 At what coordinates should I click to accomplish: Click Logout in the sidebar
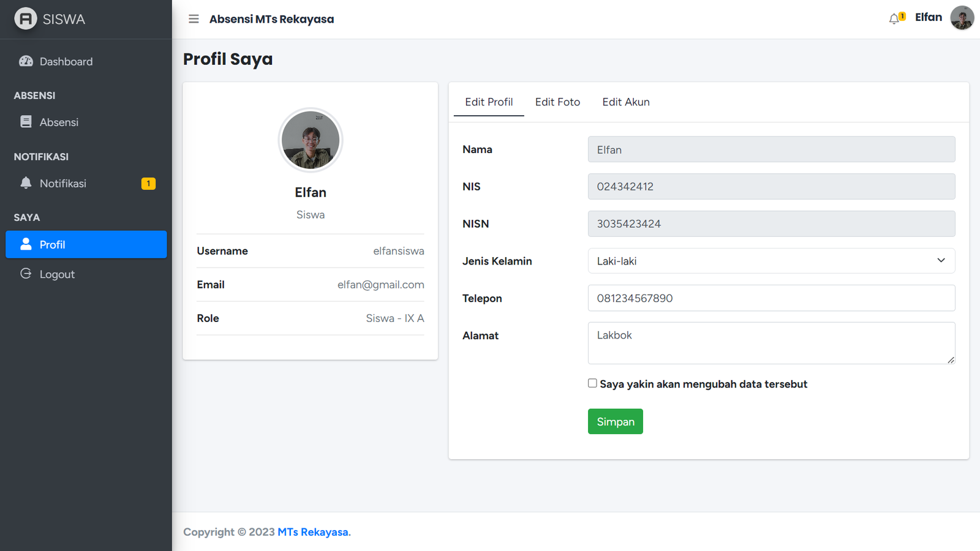click(57, 274)
